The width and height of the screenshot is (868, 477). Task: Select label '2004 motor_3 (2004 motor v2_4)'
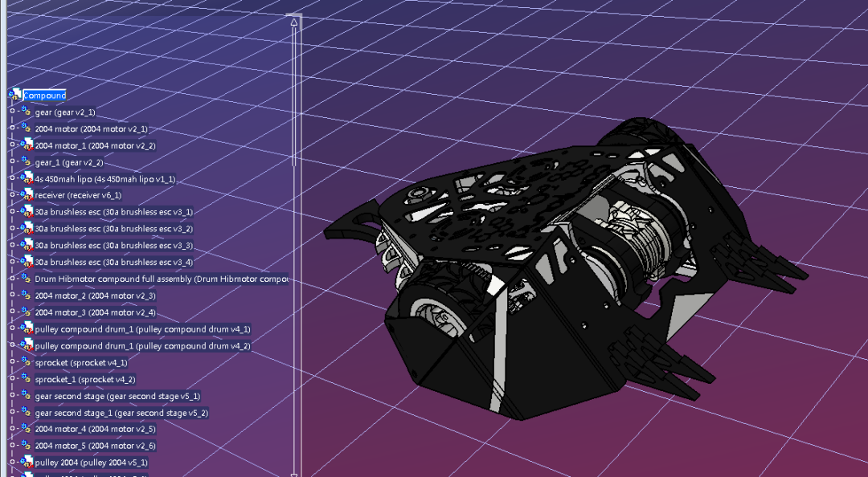point(95,312)
